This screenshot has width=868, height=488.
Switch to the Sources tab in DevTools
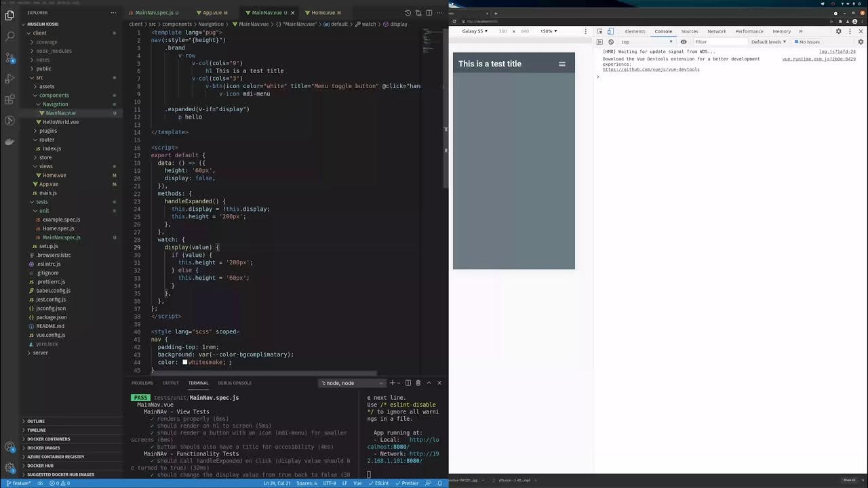[x=690, y=31]
